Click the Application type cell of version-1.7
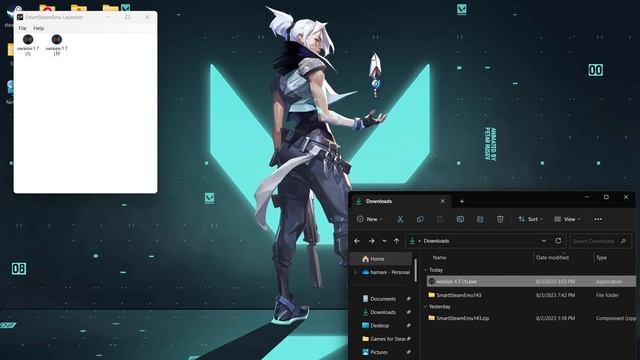 tap(609, 282)
